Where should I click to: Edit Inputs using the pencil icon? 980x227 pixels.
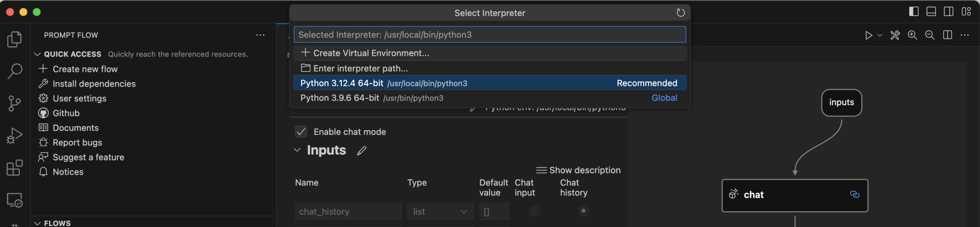coord(362,151)
